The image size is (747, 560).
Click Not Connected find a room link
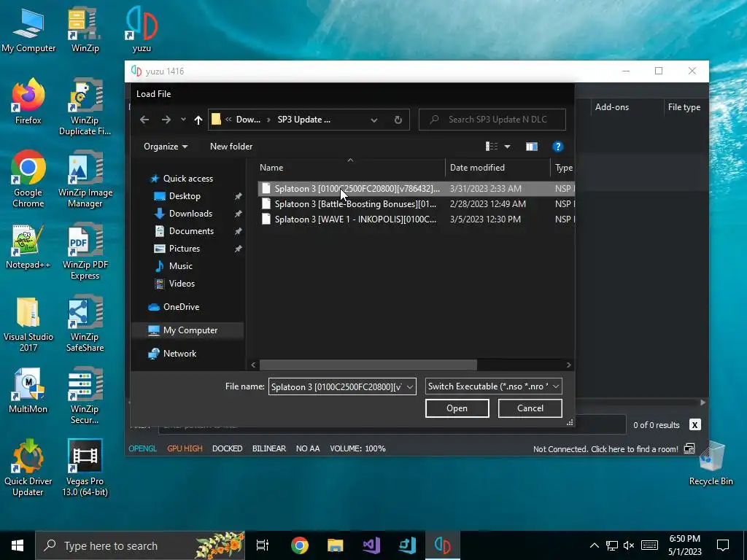pos(605,449)
